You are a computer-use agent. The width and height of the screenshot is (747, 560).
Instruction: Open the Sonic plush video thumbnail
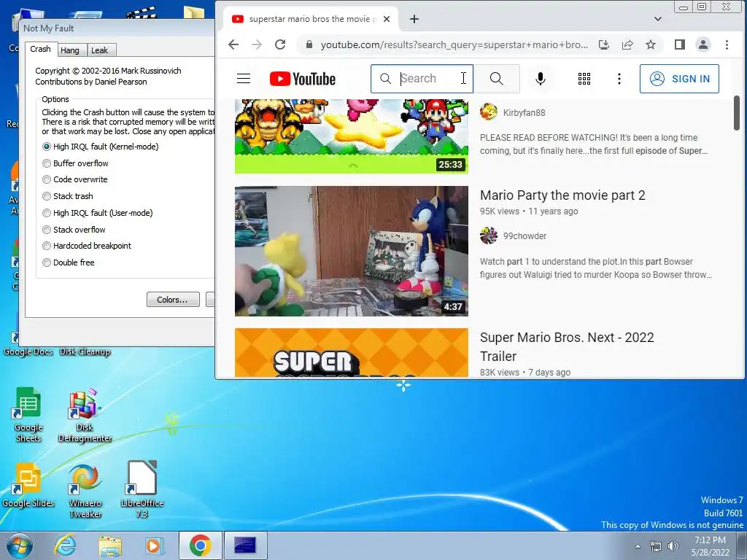coord(351,251)
